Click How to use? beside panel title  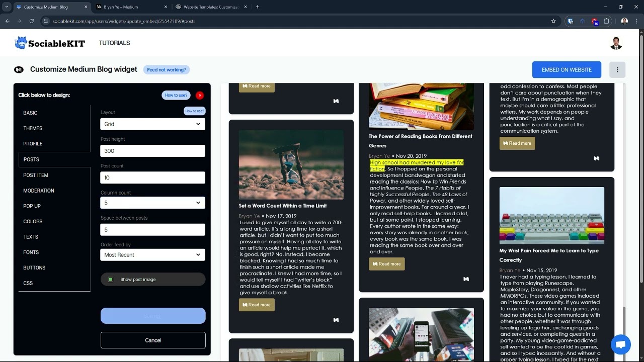click(176, 95)
